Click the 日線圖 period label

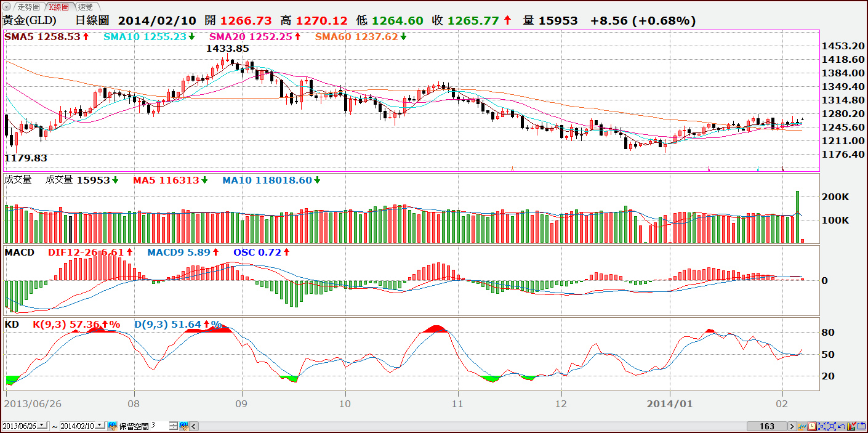[x=93, y=20]
